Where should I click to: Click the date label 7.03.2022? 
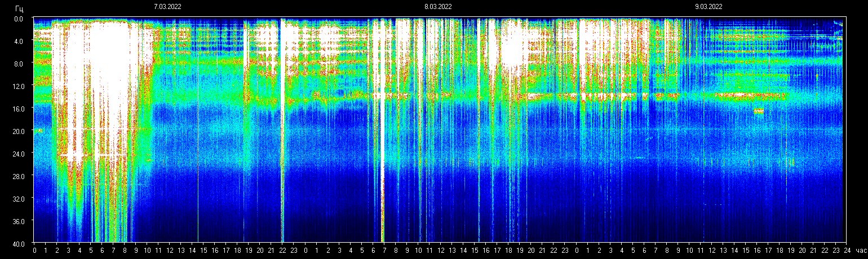(x=167, y=7)
